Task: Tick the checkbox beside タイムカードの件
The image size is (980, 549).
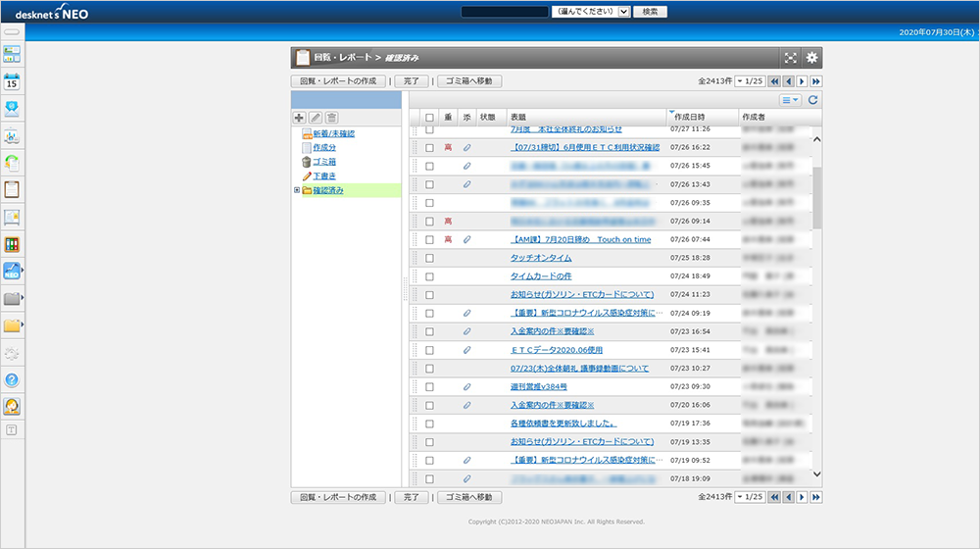Action: tap(429, 276)
